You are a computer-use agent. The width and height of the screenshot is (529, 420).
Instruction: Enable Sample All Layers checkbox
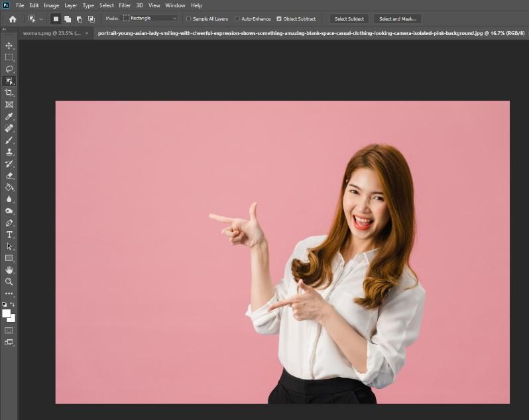[x=188, y=19]
